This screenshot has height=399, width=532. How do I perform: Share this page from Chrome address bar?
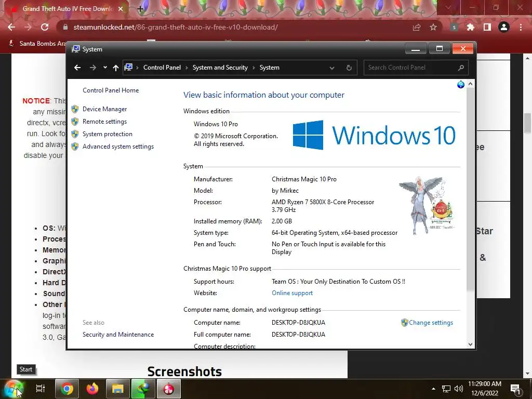416,27
